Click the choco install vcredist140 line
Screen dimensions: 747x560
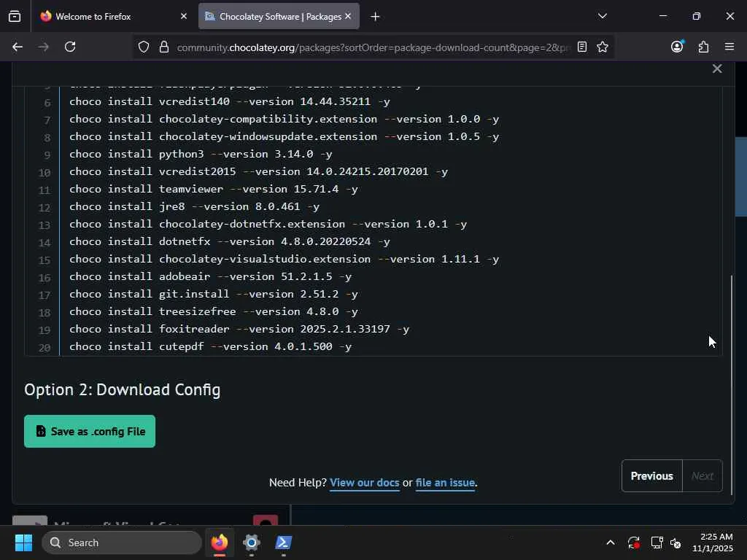[x=230, y=101]
